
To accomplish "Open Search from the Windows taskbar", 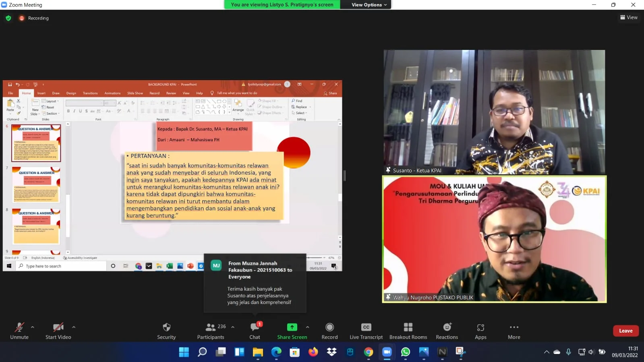I will [202, 352].
